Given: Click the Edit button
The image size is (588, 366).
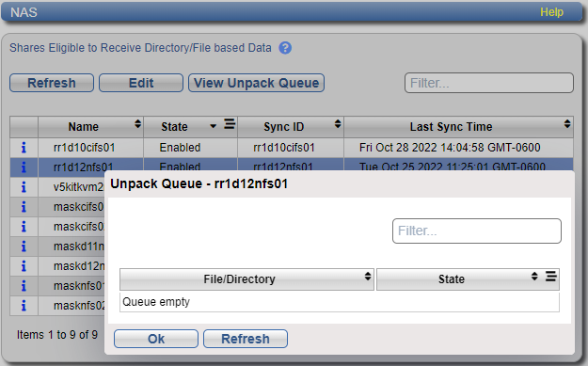Looking at the screenshot, I should pos(141,83).
